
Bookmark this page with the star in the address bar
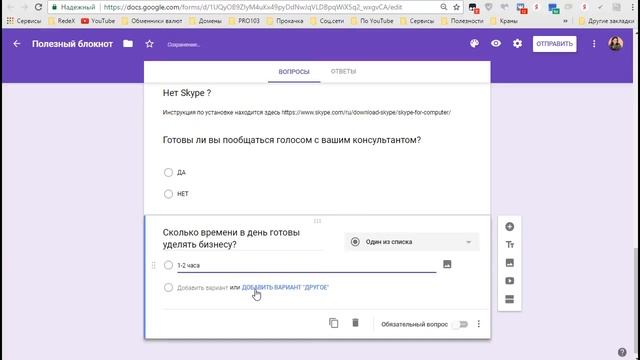[456, 7]
